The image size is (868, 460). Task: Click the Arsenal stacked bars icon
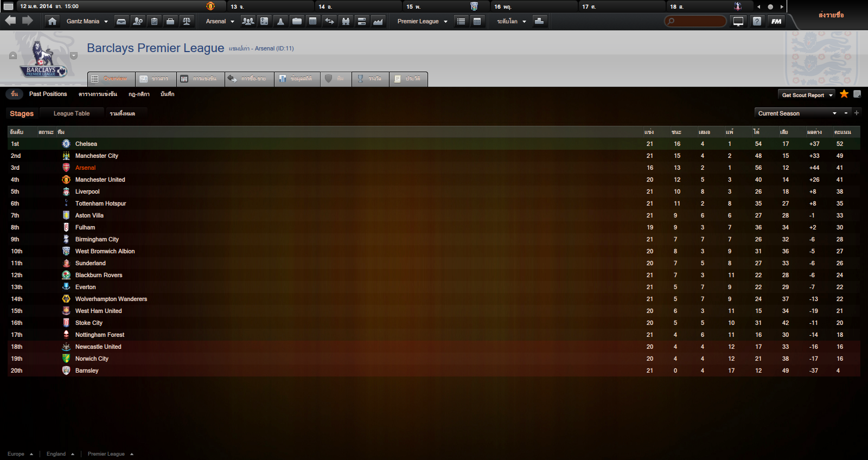pos(362,21)
